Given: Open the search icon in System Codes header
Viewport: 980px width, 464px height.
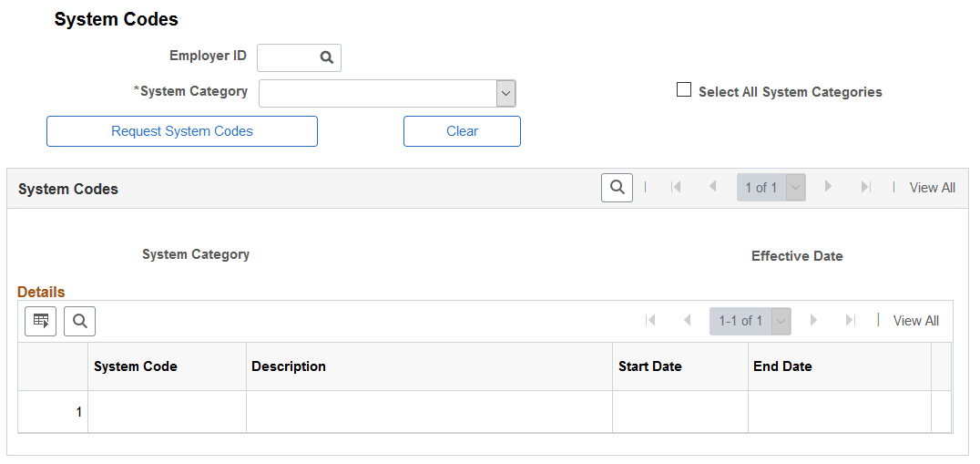Looking at the screenshot, I should [x=617, y=188].
